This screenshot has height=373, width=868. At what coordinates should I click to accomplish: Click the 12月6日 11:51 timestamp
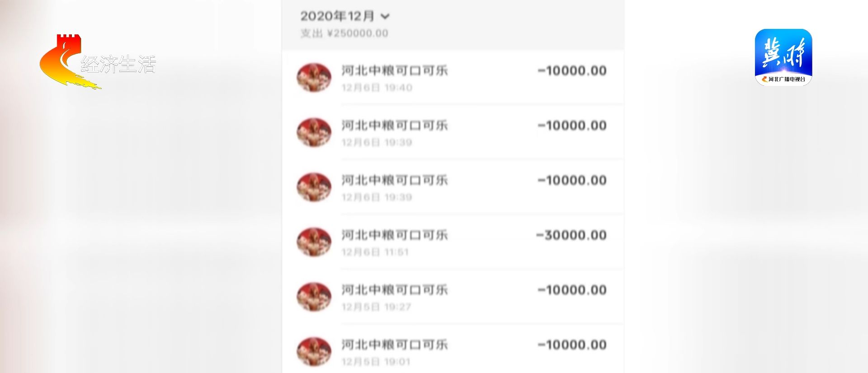tap(375, 252)
